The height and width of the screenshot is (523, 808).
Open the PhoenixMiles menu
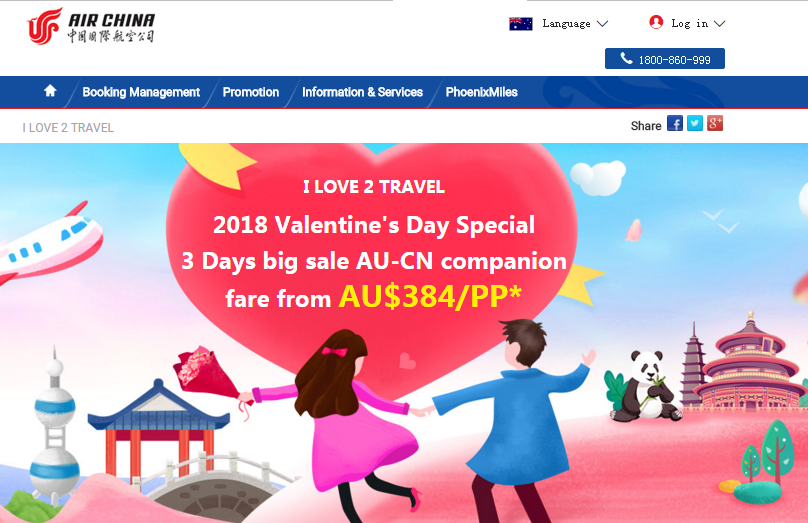point(481,92)
